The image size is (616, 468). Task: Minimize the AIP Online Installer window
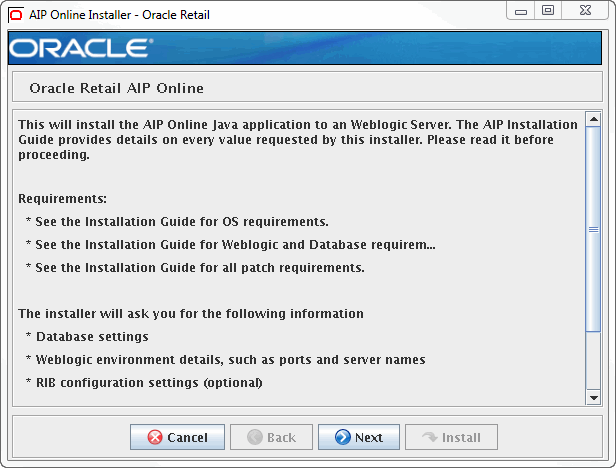[x=521, y=11]
